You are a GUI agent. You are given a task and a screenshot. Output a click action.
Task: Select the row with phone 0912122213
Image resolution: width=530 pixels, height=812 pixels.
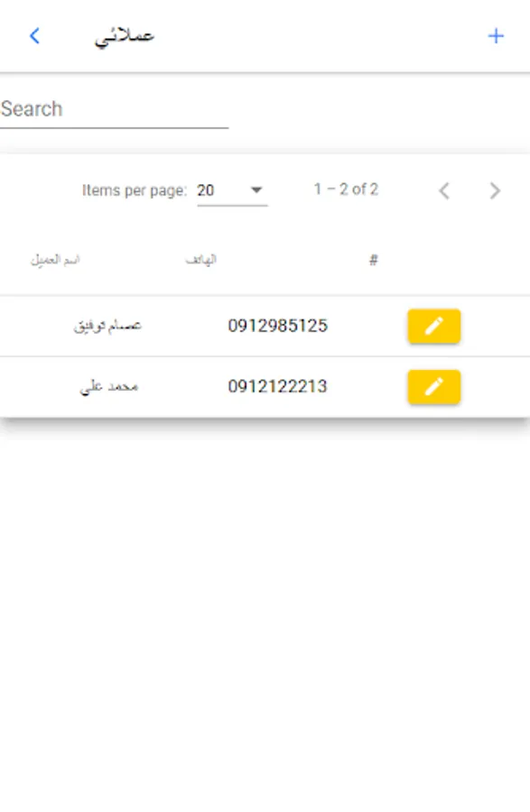click(265, 387)
